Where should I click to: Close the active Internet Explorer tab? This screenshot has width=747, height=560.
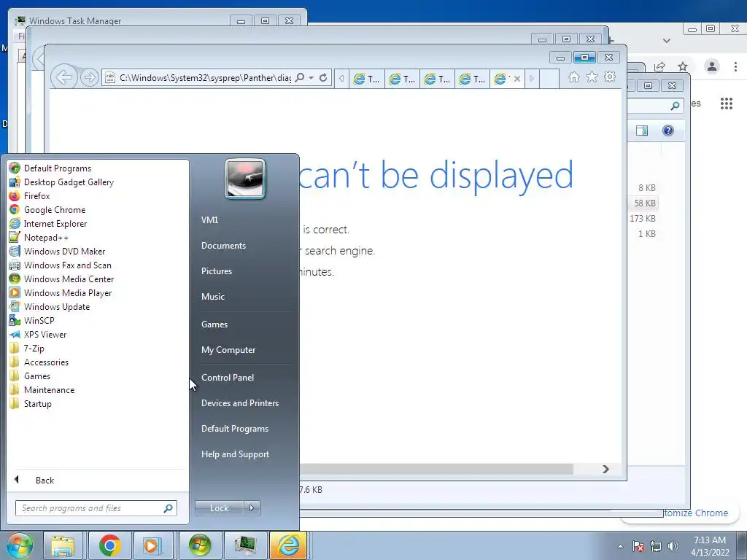coord(517,79)
